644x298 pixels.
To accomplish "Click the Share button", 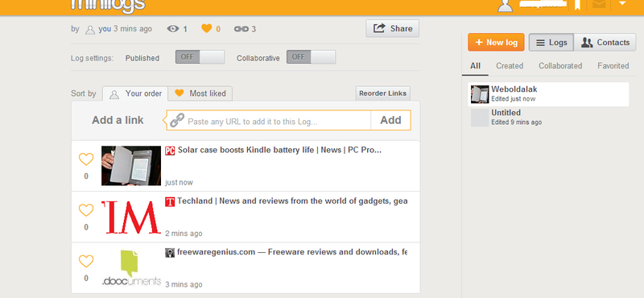I will pyautogui.click(x=392, y=28).
